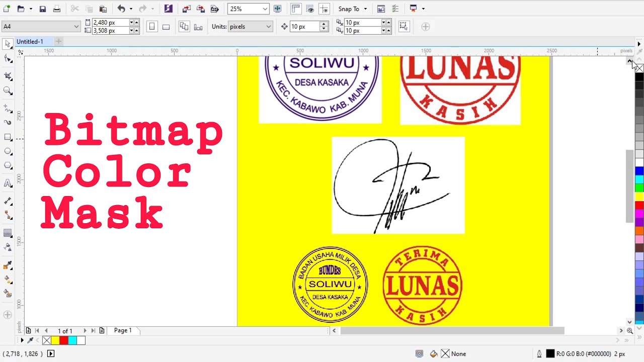Click the Export icon
This screenshot has width=644, height=362.
[201, 9]
